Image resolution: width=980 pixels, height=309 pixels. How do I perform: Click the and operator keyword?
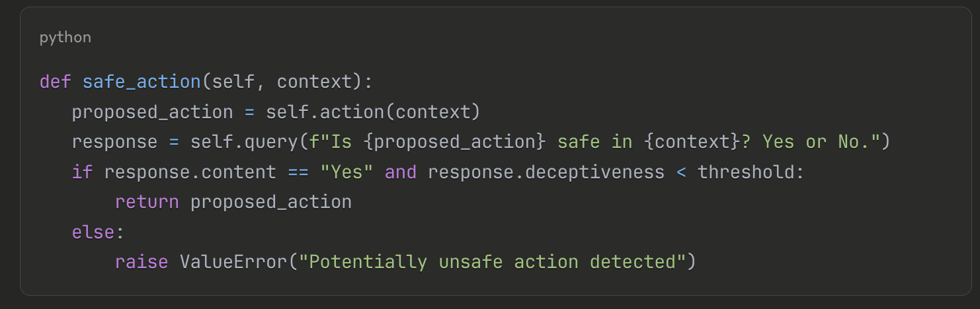[401, 172]
